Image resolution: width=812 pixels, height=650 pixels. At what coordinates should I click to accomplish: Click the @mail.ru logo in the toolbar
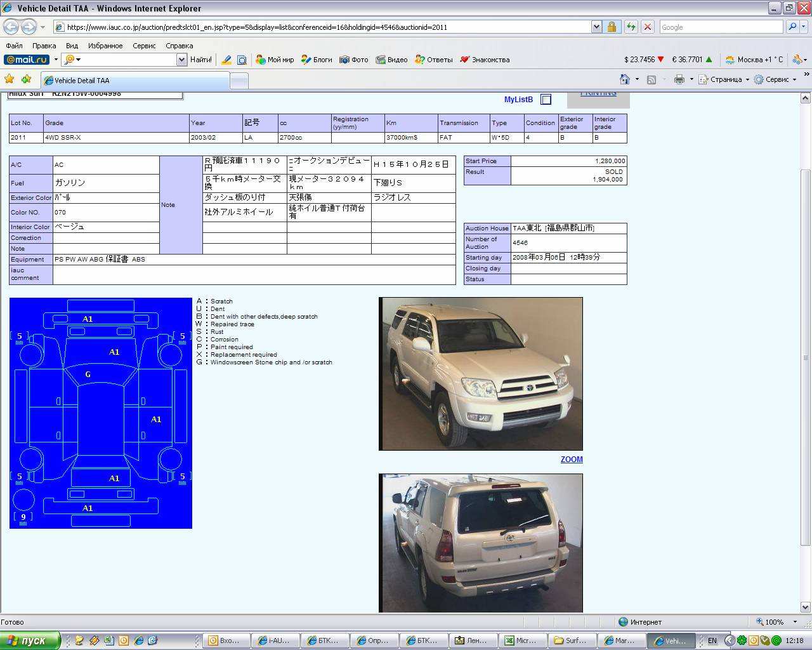[x=27, y=60]
